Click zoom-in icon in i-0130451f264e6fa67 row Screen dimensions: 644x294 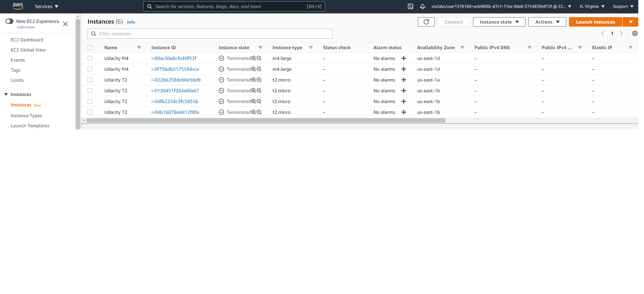point(254,91)
